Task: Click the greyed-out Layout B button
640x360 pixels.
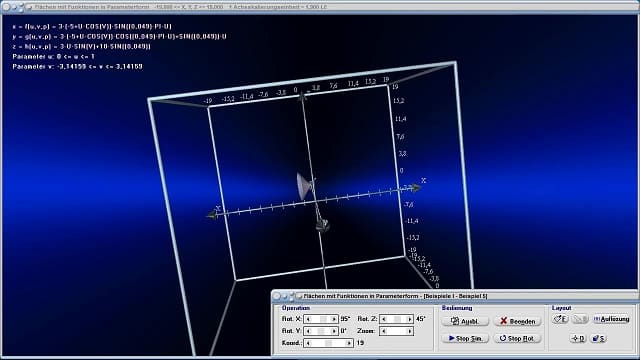Action: tap(580, 319)
